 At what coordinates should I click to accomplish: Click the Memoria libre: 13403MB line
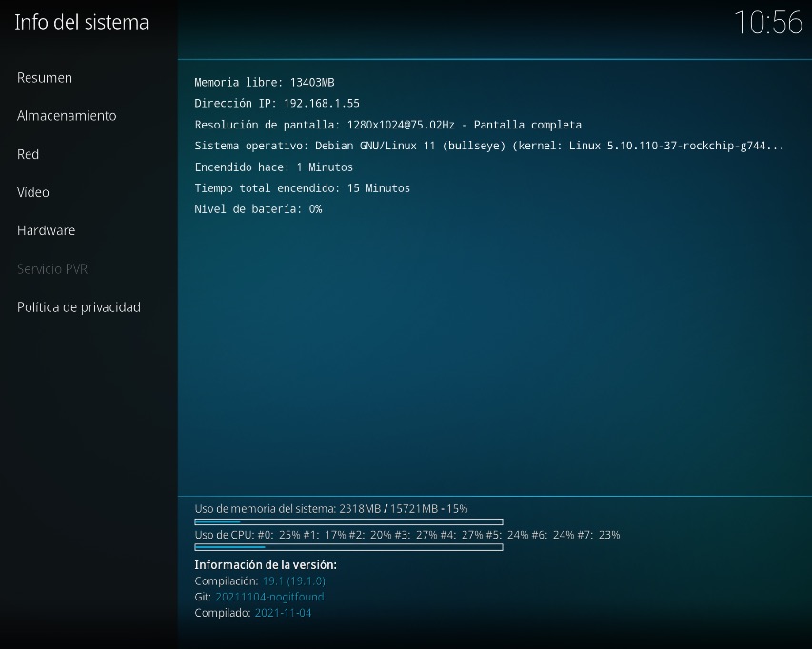coord(265,82)
